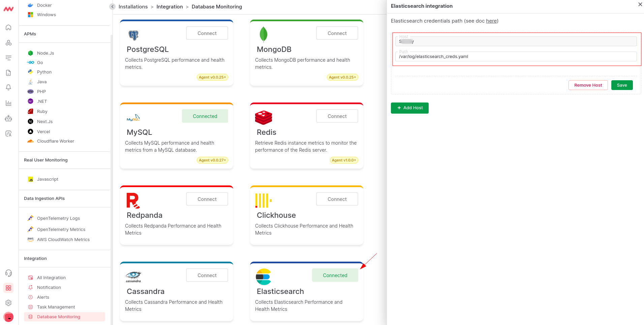Viewport: 644px width, 325px height.
Task: Click Remove Host button
Action: pyautogui.click(x=588, y=85)
